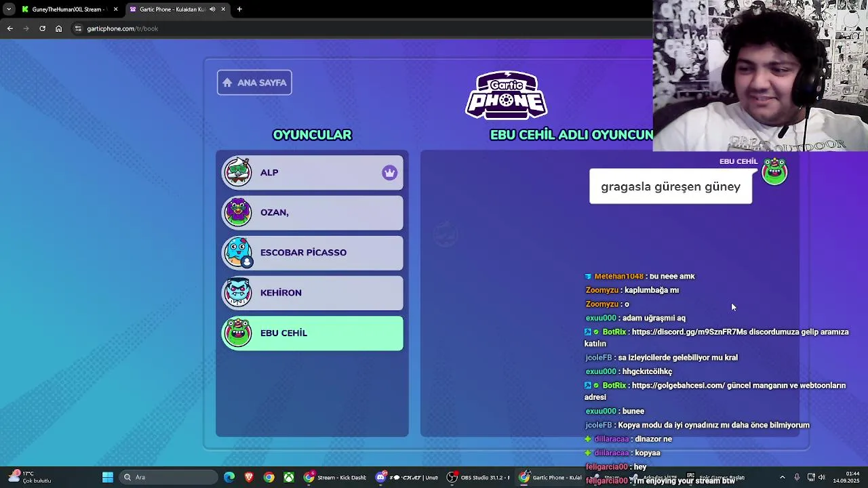Mute the Gartic Phone tab audio icon

212,9
